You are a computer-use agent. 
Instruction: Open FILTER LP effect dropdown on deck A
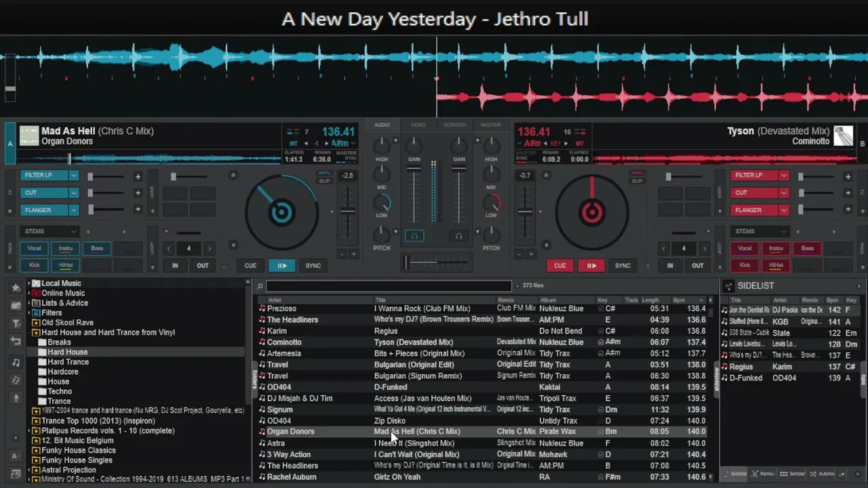(x=74, y=176)
